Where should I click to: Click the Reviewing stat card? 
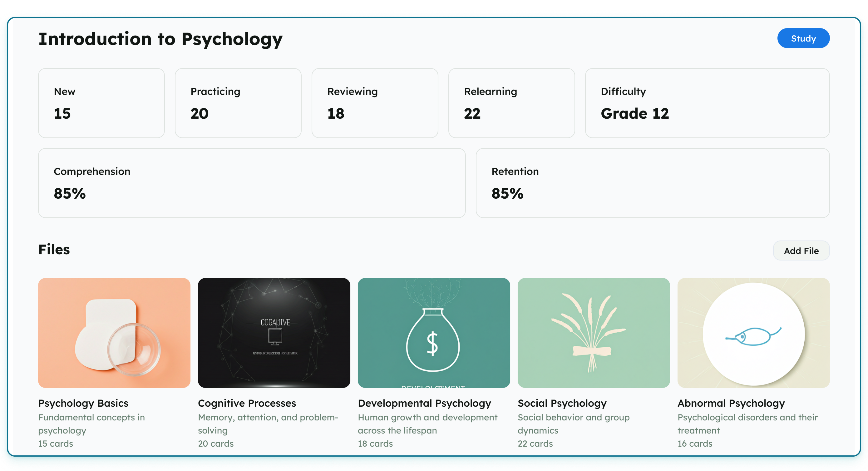[x=375, y=103]
